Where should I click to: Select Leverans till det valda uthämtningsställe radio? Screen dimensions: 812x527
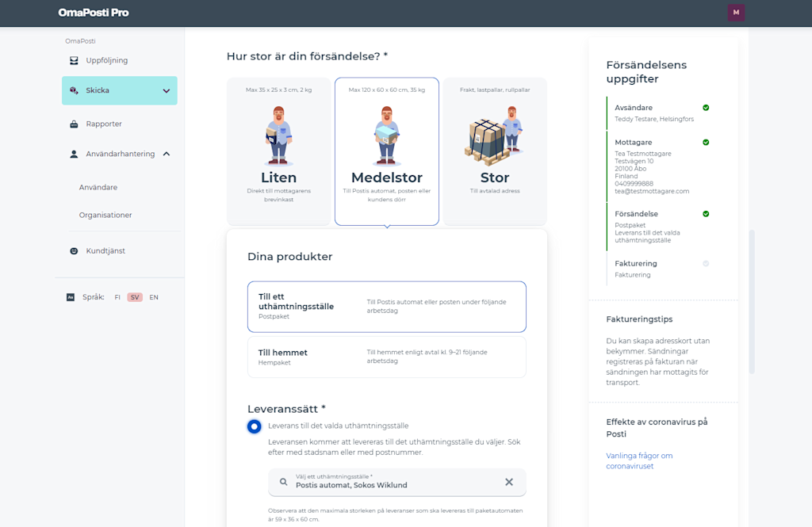[x=255, y=426]
